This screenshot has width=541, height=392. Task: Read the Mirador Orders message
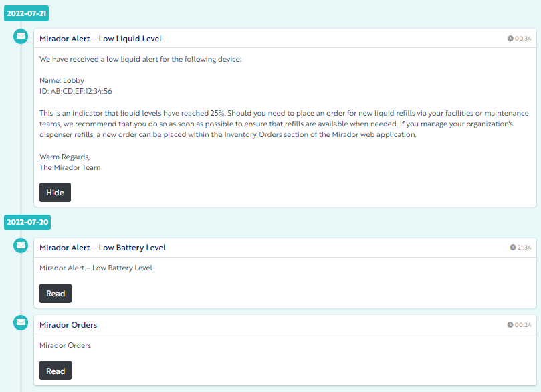[x=56, y=371]
